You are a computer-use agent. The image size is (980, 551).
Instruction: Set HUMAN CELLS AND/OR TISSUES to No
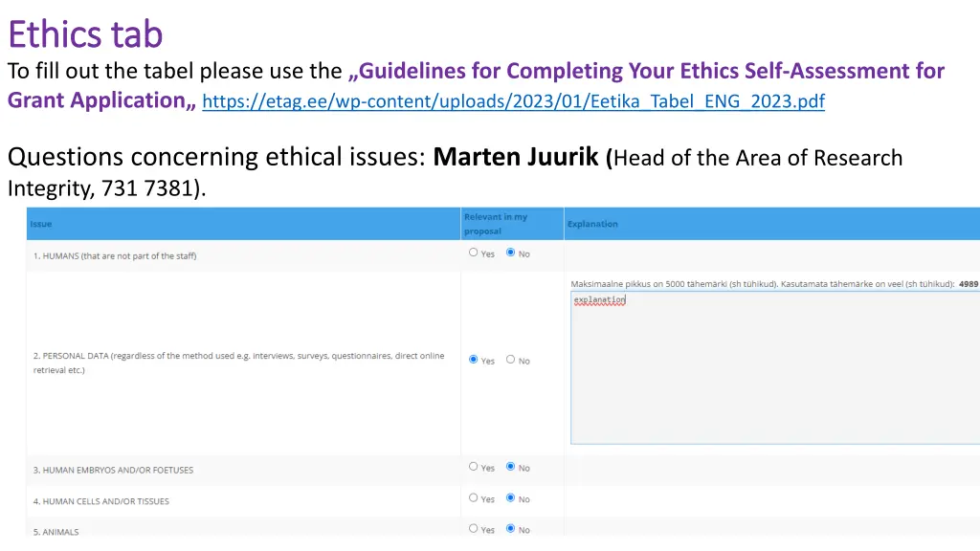[510, 497]
